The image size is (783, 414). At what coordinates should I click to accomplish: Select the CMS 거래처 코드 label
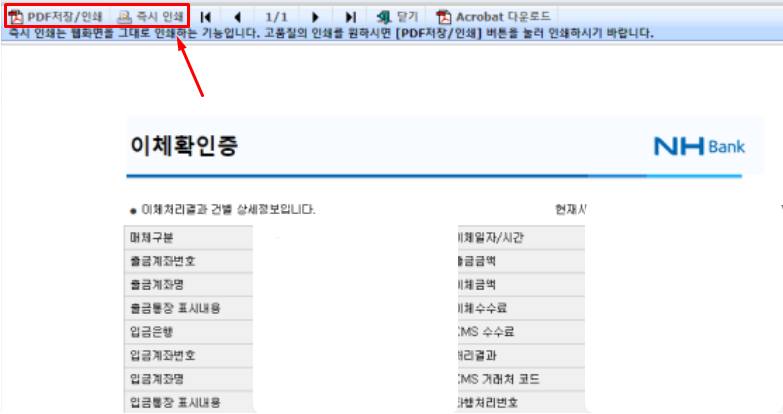pyautogui.click(x=498, y=379)
